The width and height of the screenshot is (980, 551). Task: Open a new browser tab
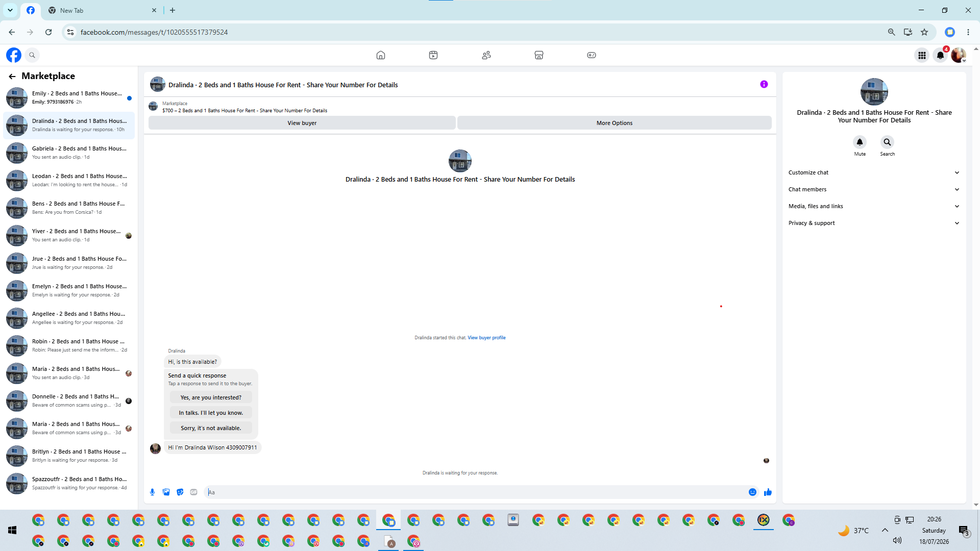click(173, 10)
